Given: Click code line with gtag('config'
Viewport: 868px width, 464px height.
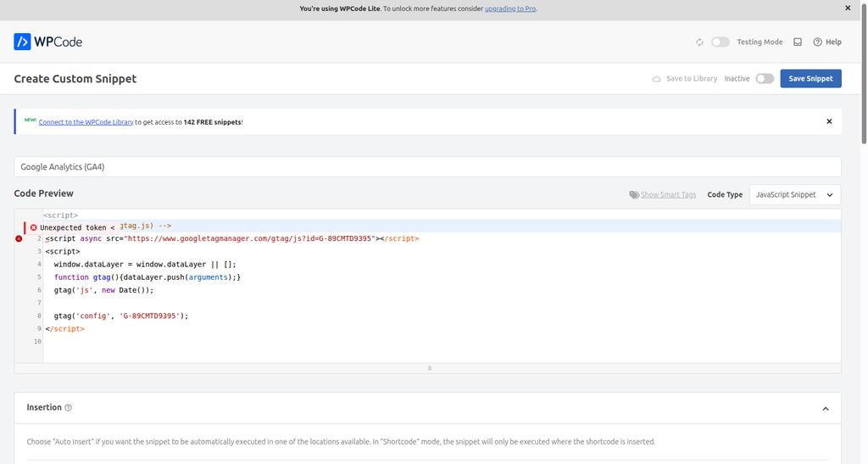Looking at the screenshot, I should (121, 316).
